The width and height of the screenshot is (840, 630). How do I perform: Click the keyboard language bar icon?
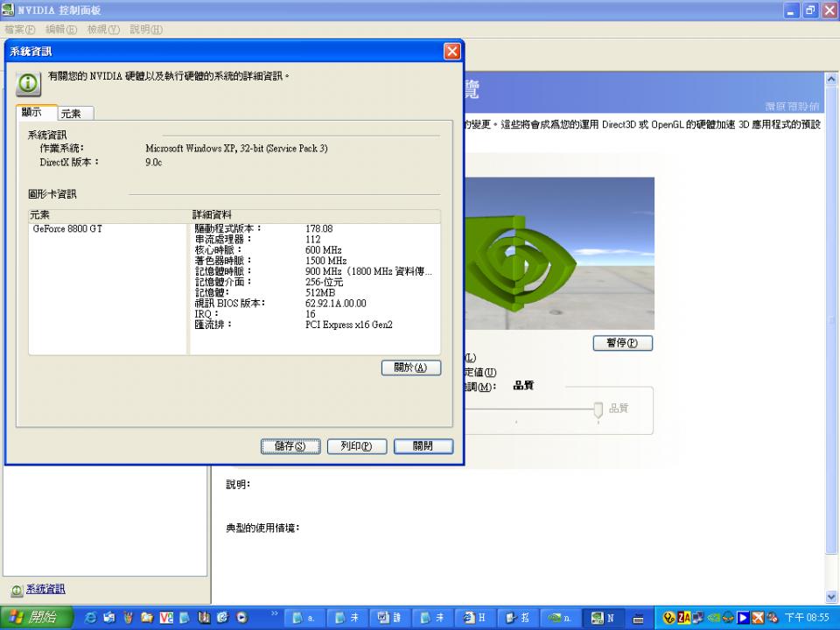(x=638, y=619)
